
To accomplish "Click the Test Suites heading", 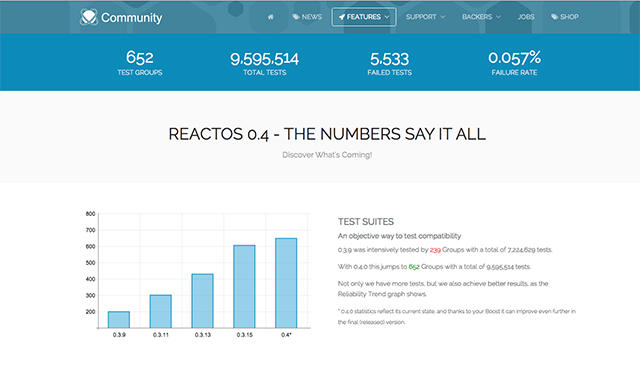I will [x=366, y=222].
